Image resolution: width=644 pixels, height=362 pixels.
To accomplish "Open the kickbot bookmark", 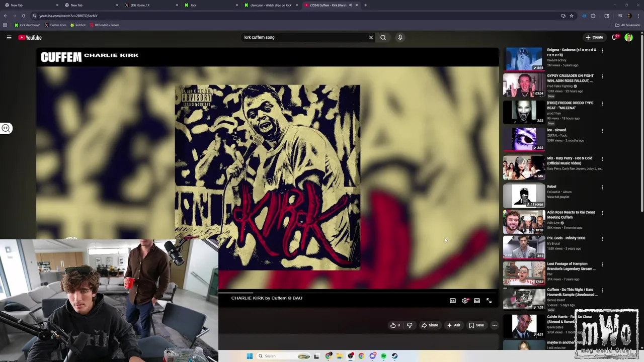I will (78, 25).
